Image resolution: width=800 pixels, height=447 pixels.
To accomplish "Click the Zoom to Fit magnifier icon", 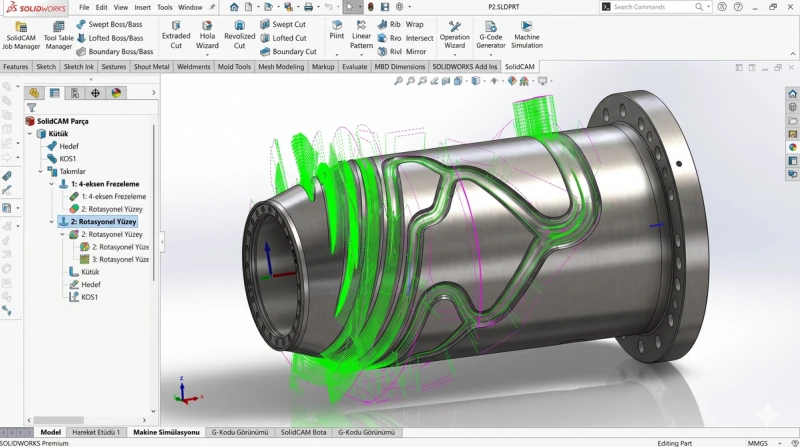I will point(398,81).
